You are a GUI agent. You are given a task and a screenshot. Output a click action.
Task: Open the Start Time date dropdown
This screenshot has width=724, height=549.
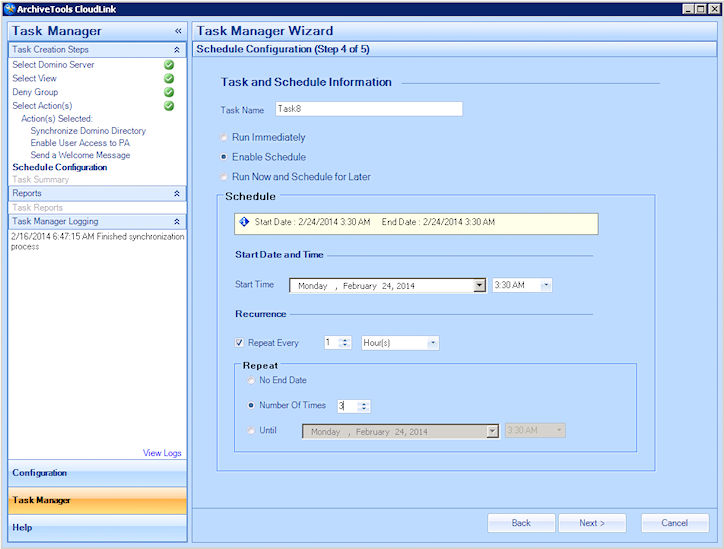(480, 285)
